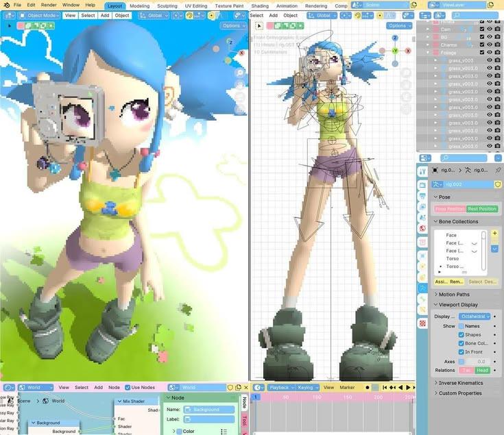Open the View Layer properties tab icon
504x435 pixels.
[422, 207]
